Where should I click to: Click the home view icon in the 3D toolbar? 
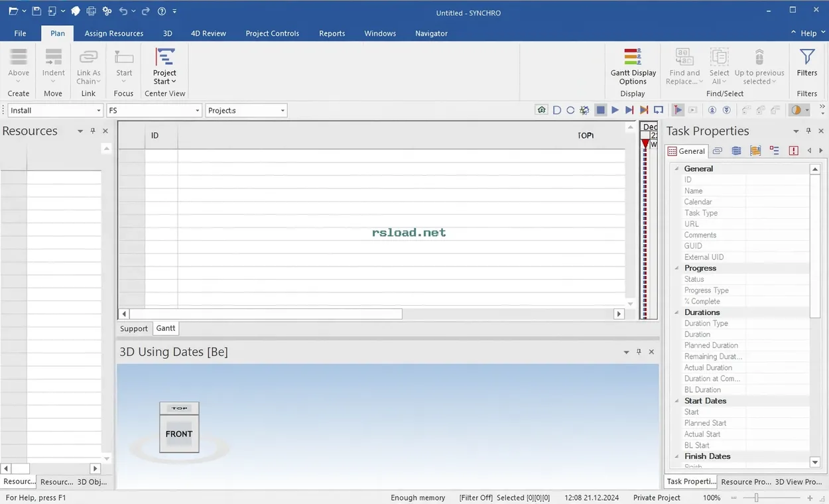[542, 110]
